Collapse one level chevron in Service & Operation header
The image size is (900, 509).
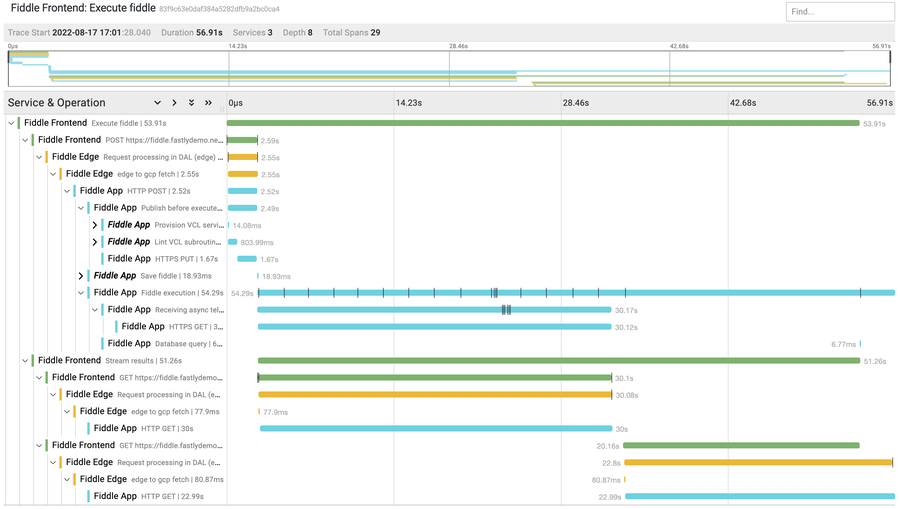coord(174,103)
